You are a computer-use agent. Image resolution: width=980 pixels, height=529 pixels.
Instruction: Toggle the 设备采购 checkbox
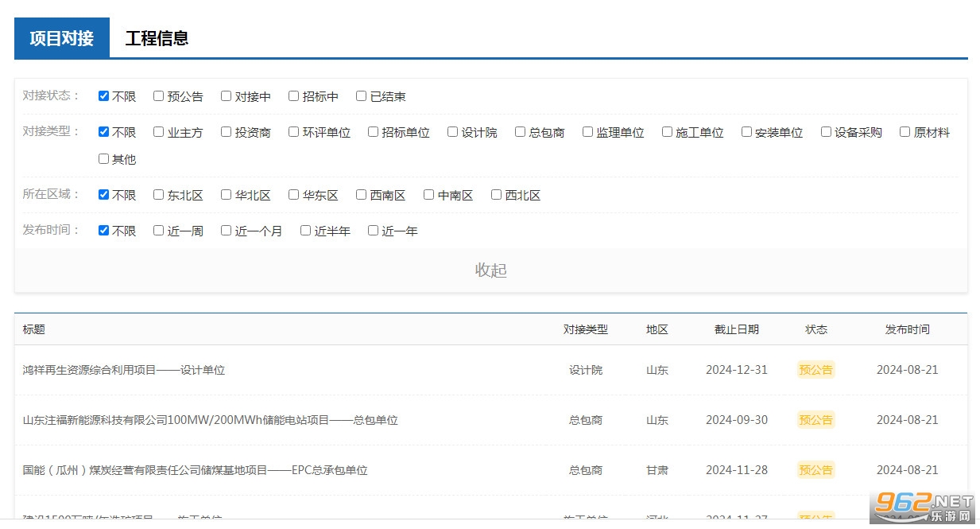(x=827, y=132)
